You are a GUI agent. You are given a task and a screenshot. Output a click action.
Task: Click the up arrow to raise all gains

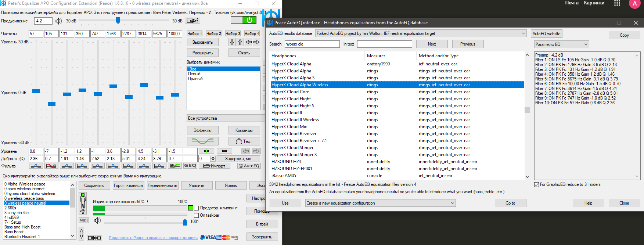click(x=240, y=42)
